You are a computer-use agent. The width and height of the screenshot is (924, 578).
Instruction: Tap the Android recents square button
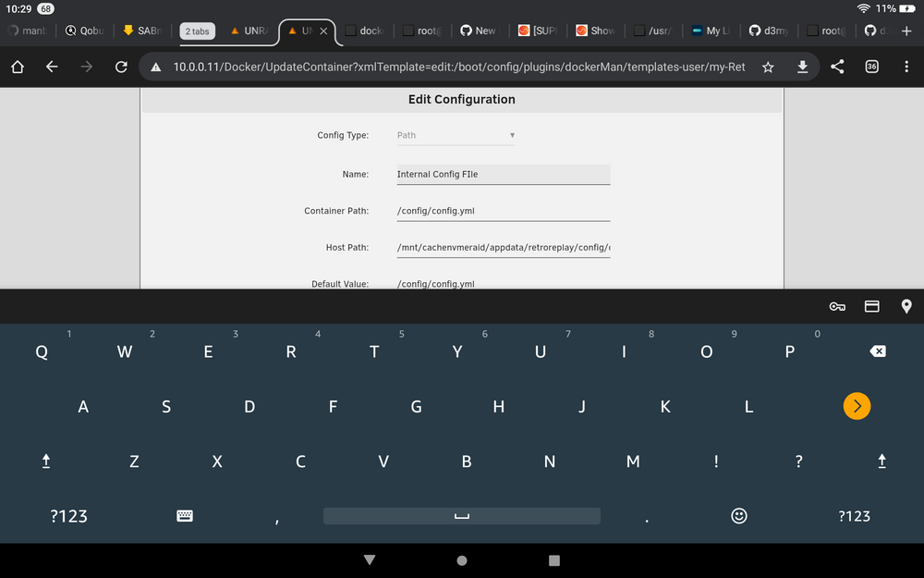coord(553,560)
